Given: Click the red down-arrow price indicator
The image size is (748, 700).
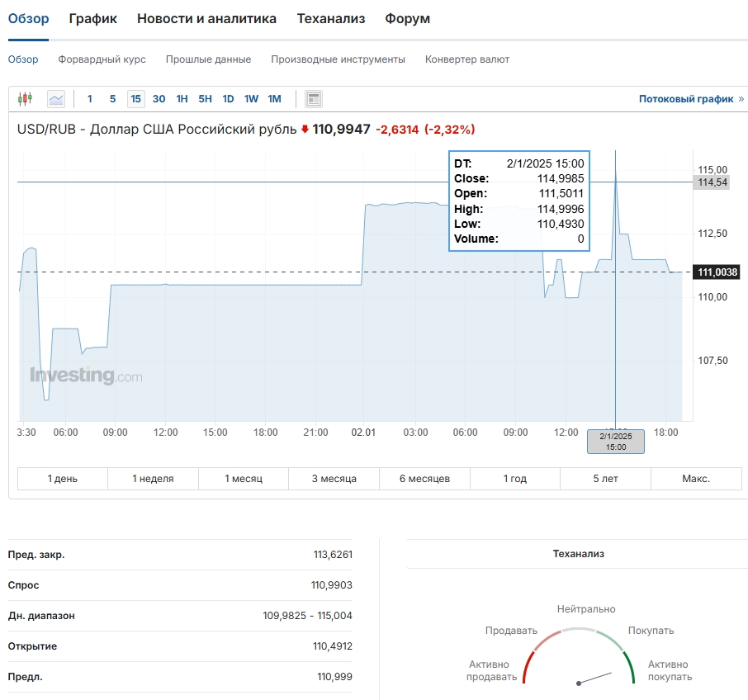Looking at the screenshot, I should pos(305,130).
